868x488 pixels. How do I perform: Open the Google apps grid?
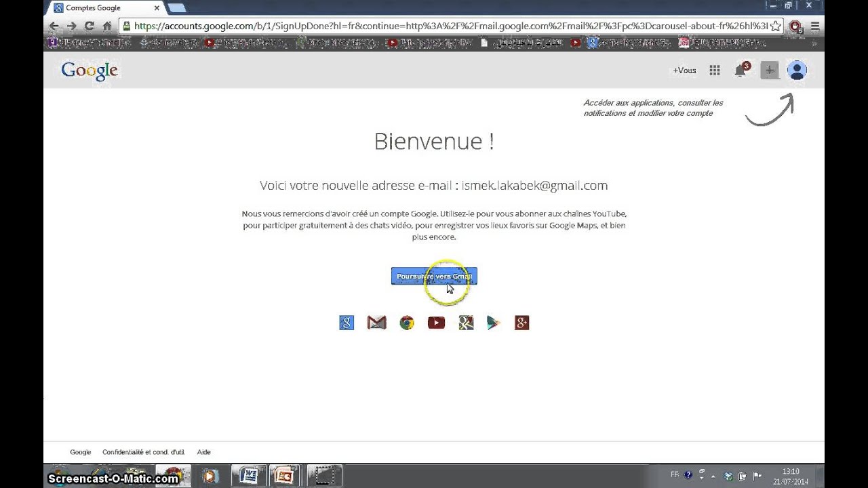tap(714, 70)
